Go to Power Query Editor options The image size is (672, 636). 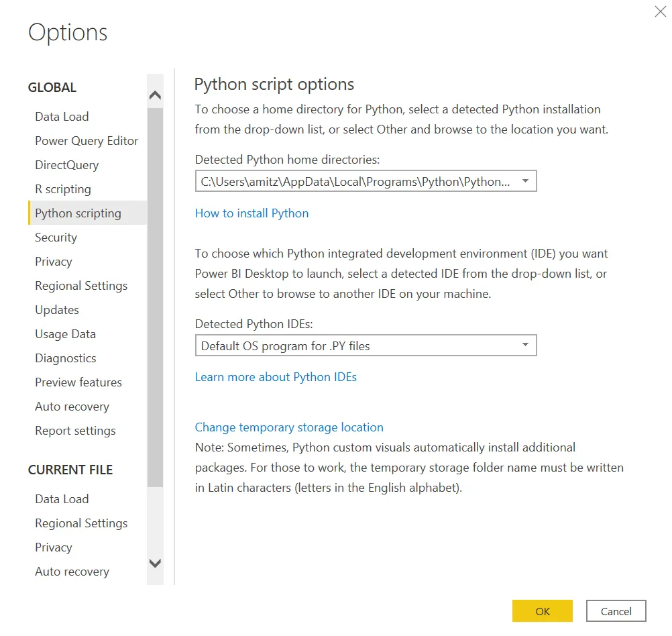coord(87,141)
